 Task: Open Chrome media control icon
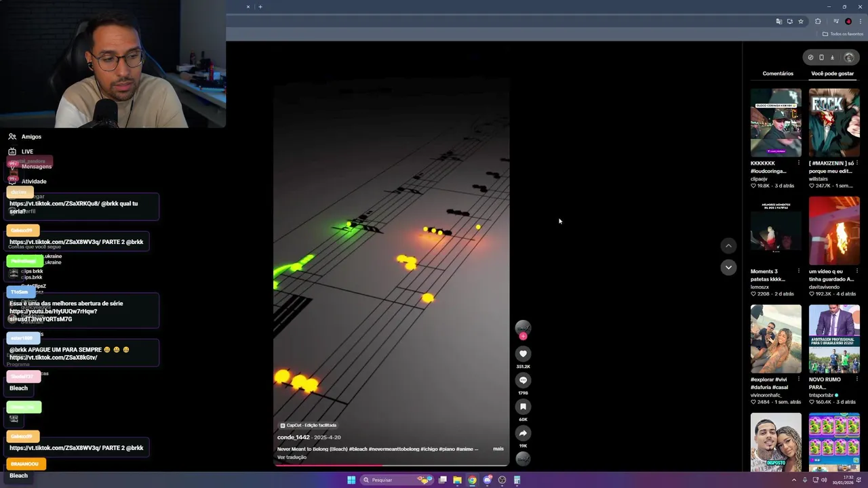tap(836, 22)
